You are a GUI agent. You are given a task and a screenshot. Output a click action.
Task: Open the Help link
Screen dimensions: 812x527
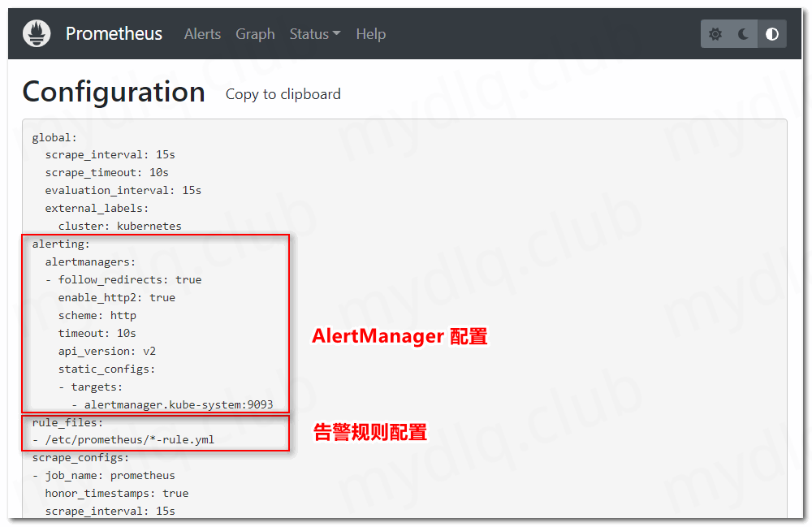pos(371,34)
